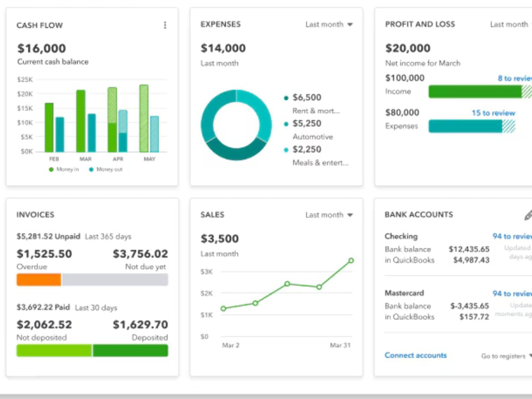Click the FEB Money in green bar

[x=49, y=128]
